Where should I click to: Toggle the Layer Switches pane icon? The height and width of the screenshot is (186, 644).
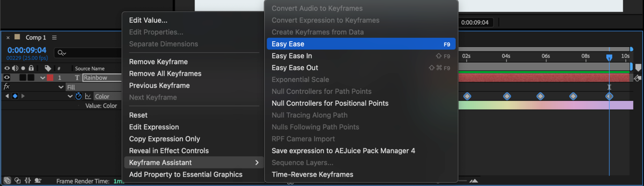click(7, 181)
